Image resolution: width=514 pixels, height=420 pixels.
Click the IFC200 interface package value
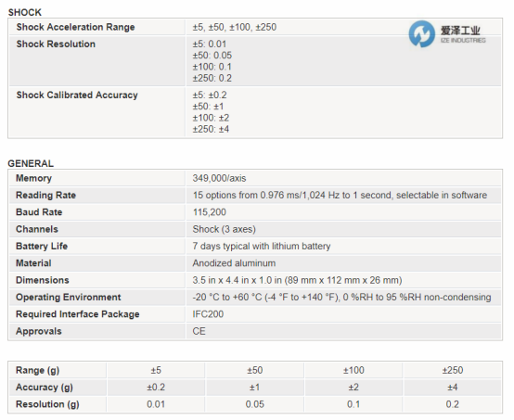click(208, 314)
